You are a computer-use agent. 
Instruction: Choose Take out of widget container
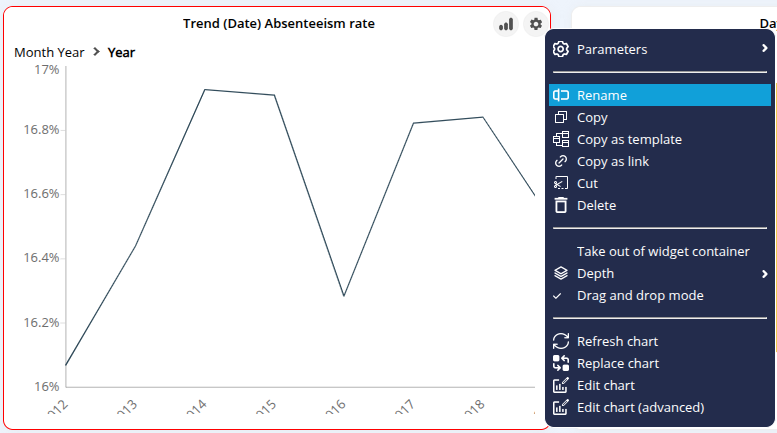click(663, 251)
